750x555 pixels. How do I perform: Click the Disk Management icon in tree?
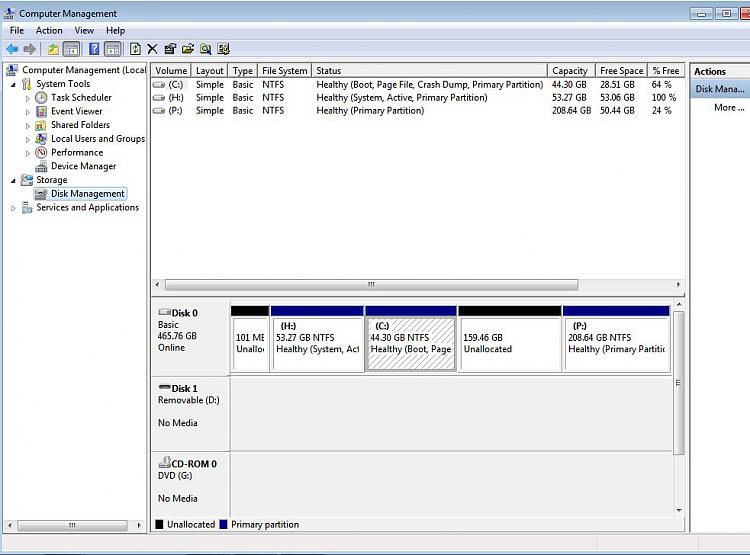[42, 194]
